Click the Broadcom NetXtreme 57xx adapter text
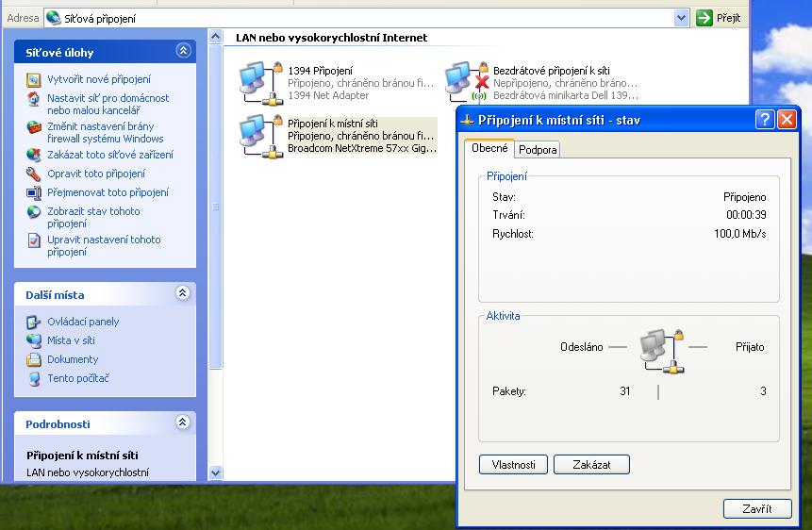This screenshot has height=530, width=812. point(362,148)
